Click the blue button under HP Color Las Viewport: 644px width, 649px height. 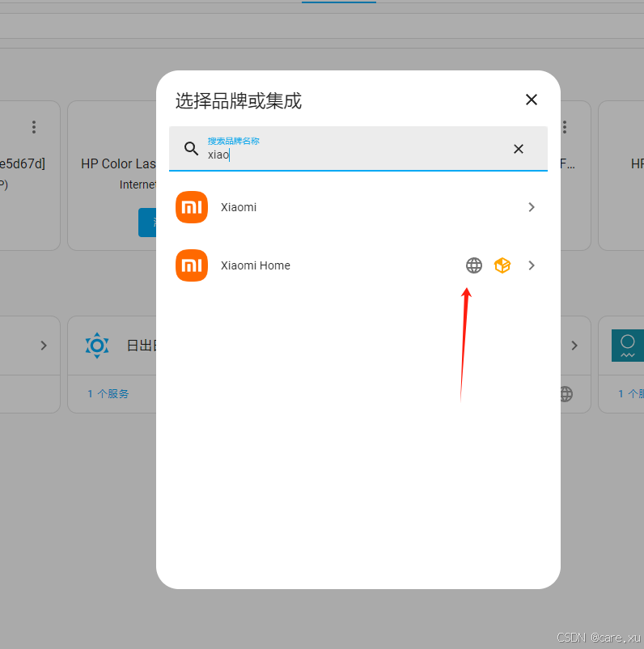point(147,223)
